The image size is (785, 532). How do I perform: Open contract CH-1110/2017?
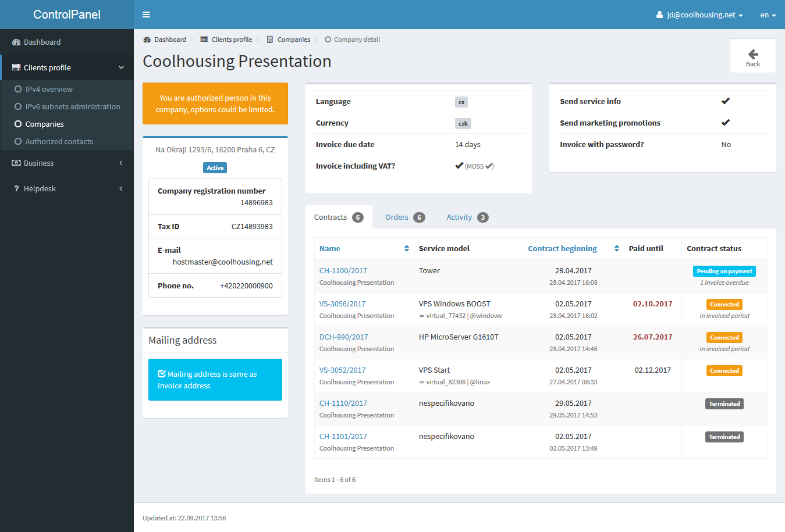click(x=343, y=404)
